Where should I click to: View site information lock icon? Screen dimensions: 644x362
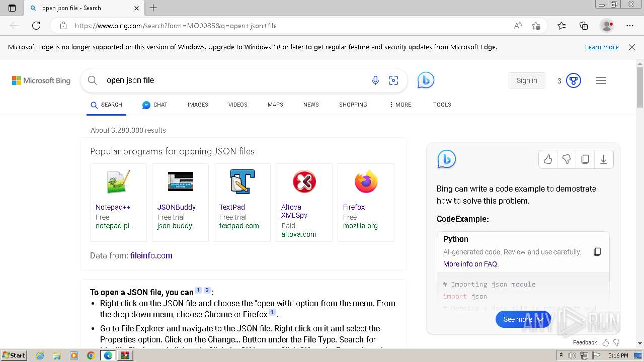click(x=63, y=26)
